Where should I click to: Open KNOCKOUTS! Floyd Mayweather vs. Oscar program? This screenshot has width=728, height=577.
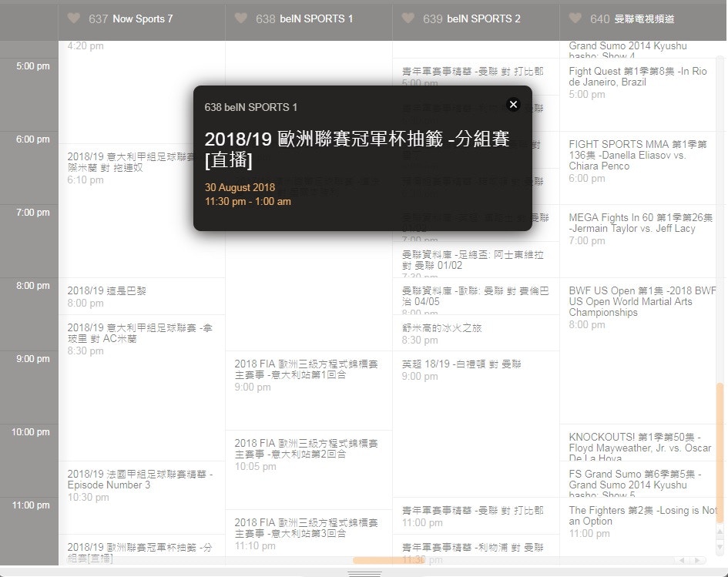tap(642, 445)
